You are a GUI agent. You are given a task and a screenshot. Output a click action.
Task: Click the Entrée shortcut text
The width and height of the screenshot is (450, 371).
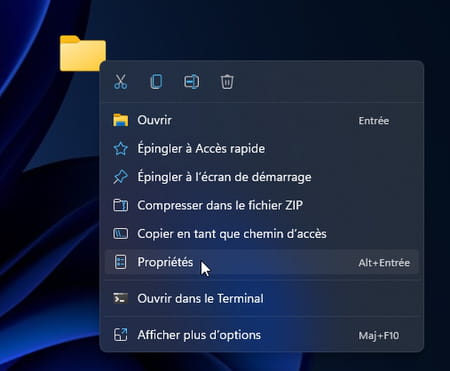[x=374, y=121]
